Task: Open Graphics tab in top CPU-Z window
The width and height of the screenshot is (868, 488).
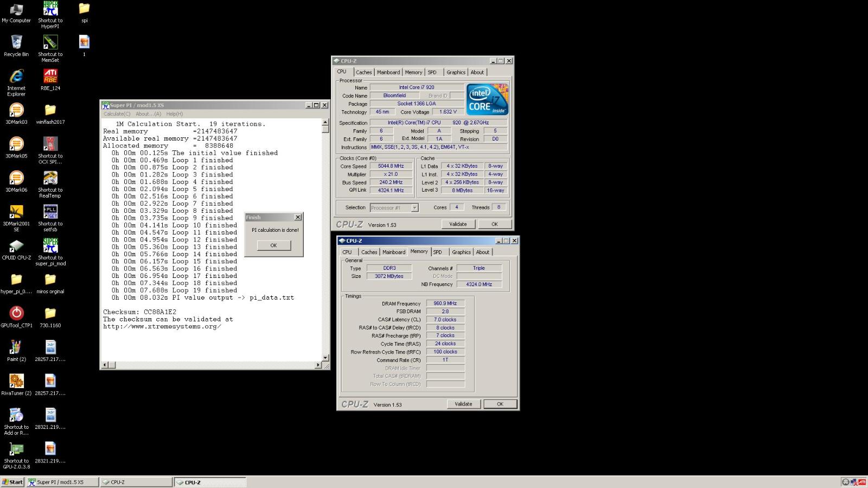Action: [x=456, y=72]
